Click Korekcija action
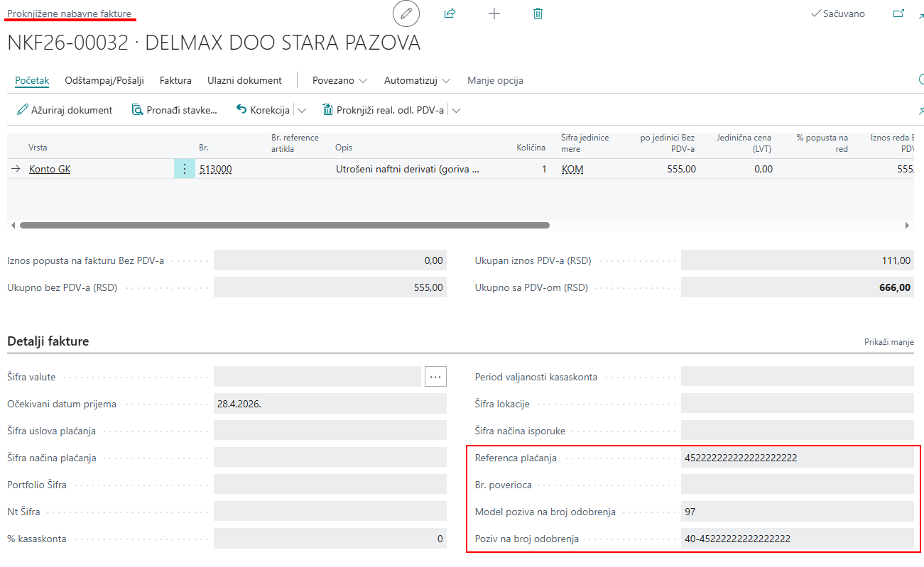The width and height of the screenshot is (924, 567). click(x=263, y=110)
